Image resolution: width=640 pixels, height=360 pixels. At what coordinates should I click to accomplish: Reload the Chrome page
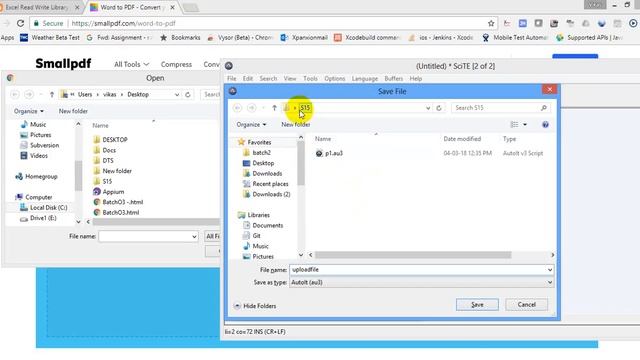pyautogui.click(x=20, y=23)
